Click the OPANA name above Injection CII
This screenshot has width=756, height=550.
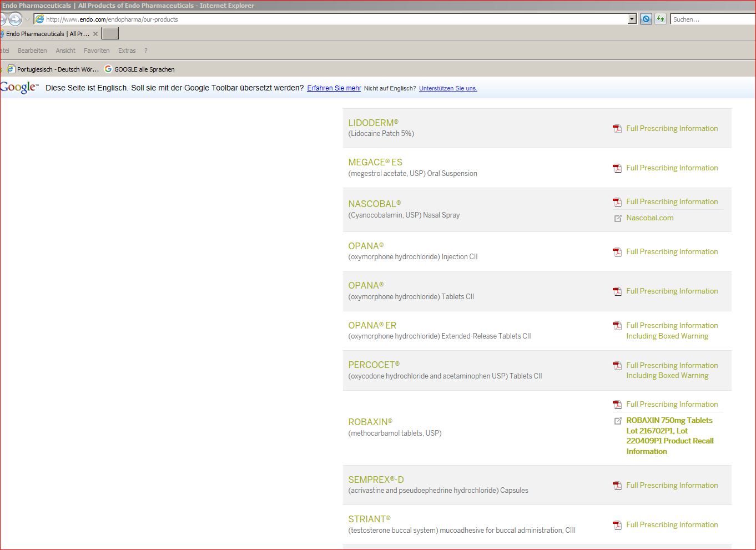point(366,246)
